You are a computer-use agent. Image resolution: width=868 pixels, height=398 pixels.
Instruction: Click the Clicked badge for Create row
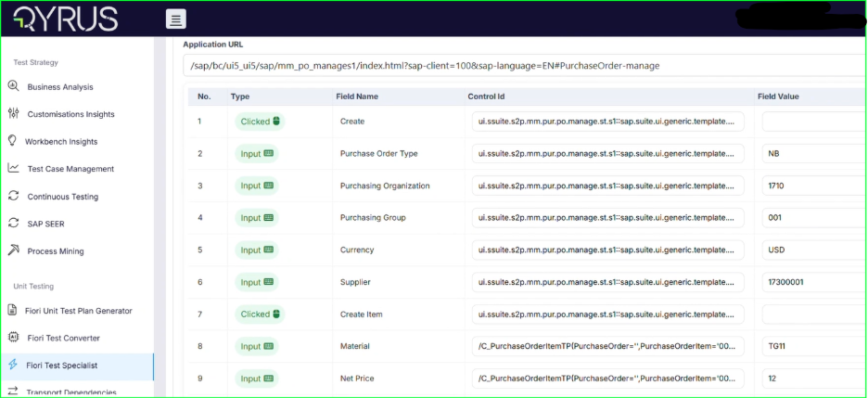[259, 122]
